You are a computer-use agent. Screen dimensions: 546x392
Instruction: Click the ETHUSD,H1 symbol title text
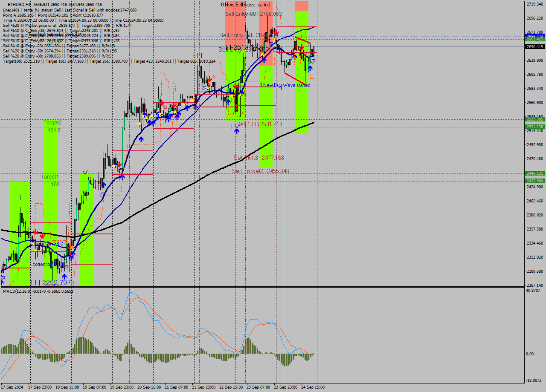(x=19, y=4)
